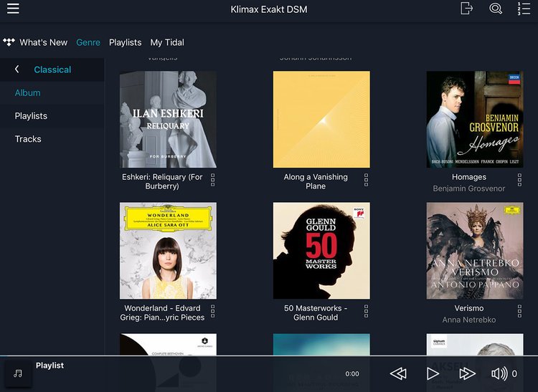Open the 50 Masterworks Glenn Gould cover
Image resolution: width=538 pixels, height=392 pixels.
point(321,250)
